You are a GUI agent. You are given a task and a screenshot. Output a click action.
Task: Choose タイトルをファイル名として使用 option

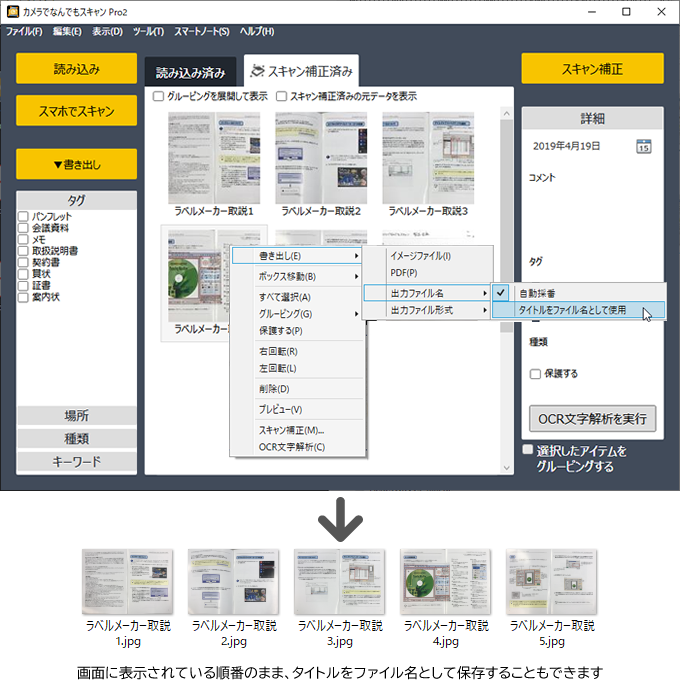pos(572,311)
